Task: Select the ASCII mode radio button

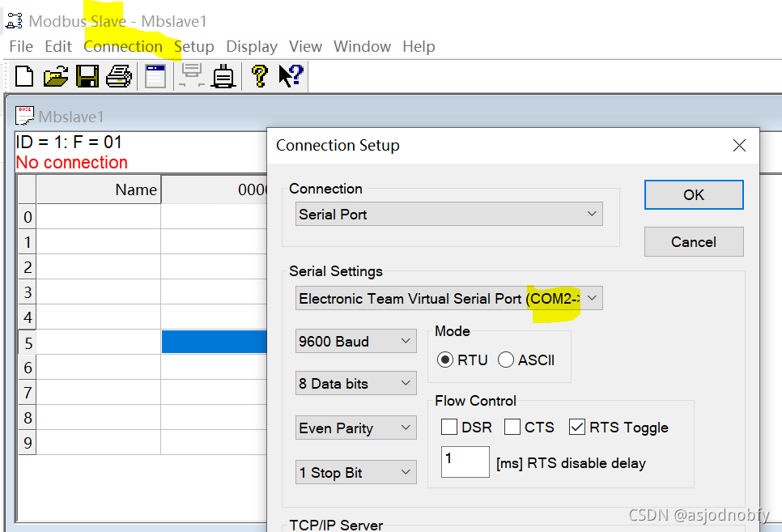Action: pyautogui.click(x=506, y=360)
